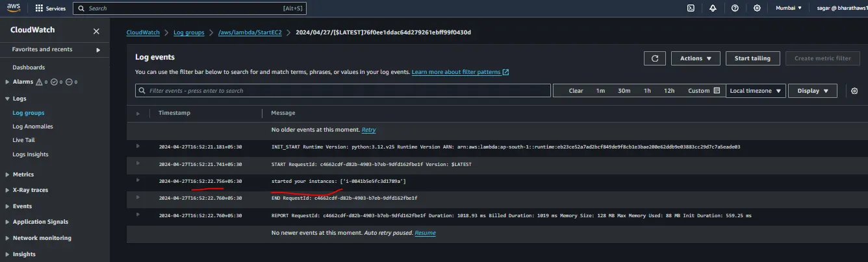Click the refresh log events icon
The height and width of the screenshot is (262, 868).
pos(655,58)
